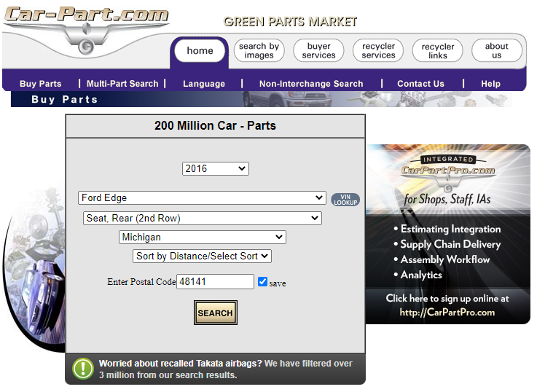Open the CarPartPro sign-up link text
The width and height of the screenshot is (537, 392).
click(x=447, y=305)
